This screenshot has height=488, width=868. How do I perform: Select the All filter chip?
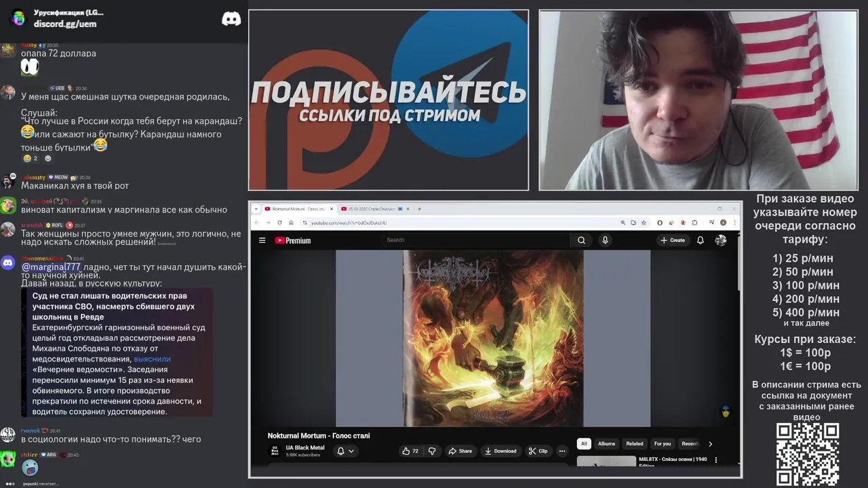(x=583, y=444)
